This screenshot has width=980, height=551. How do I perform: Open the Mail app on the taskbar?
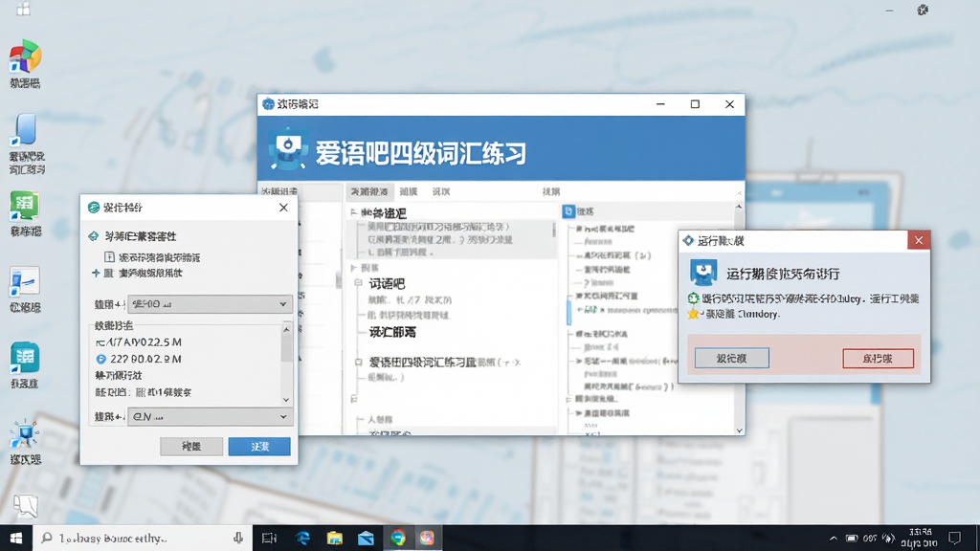367,538
